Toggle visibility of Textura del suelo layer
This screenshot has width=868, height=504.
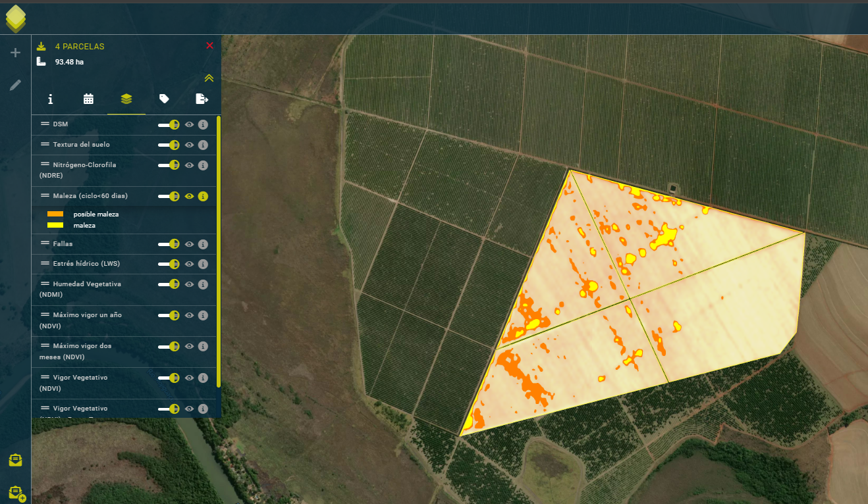[x=189, y=145]
